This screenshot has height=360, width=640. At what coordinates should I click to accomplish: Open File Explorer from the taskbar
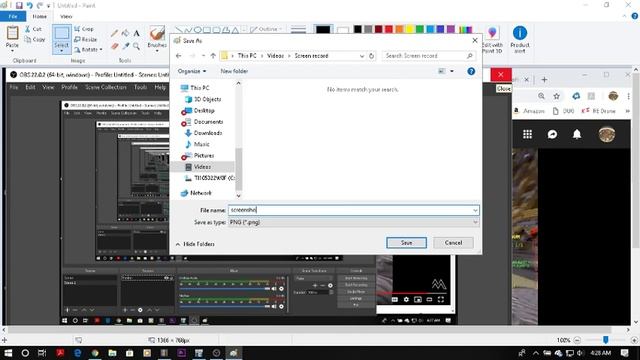click(x=112, y=353)
